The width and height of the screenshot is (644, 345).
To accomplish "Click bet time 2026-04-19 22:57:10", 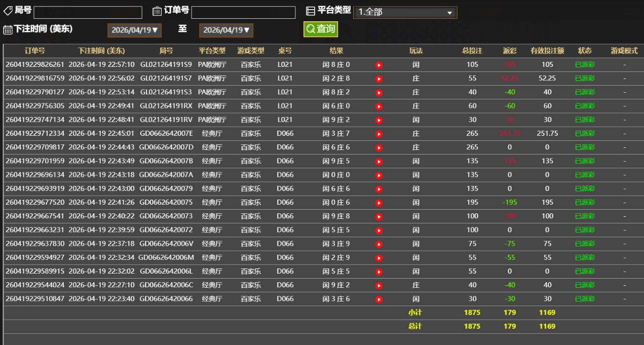I will coord(101,65).
